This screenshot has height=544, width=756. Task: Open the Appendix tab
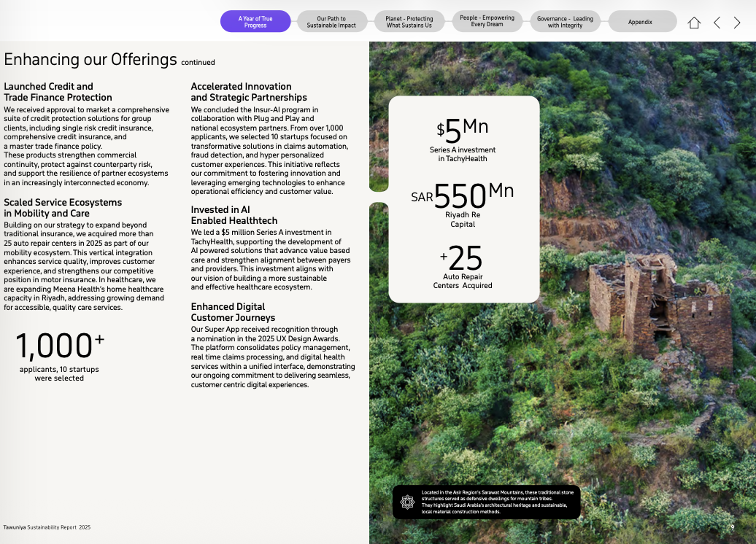pyautogui.click(x=640, y=22)
